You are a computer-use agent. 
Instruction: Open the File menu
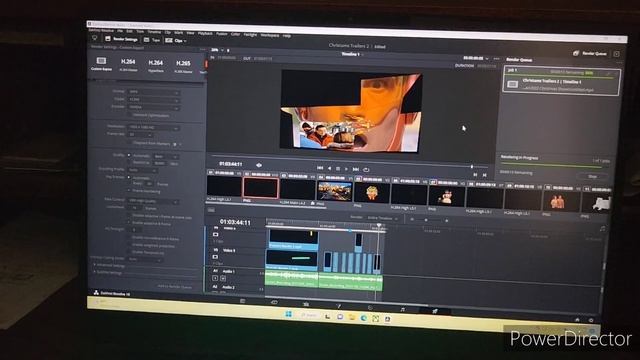pos(120,31)
